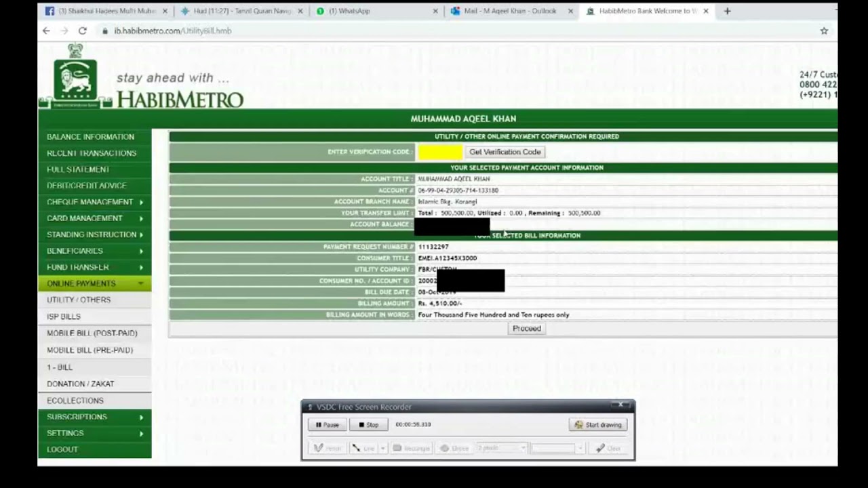The width and height of the screenshot is (868, 488).
Task: Open Recent Transactions in sidebar
Action: click(x=94, y=153)
